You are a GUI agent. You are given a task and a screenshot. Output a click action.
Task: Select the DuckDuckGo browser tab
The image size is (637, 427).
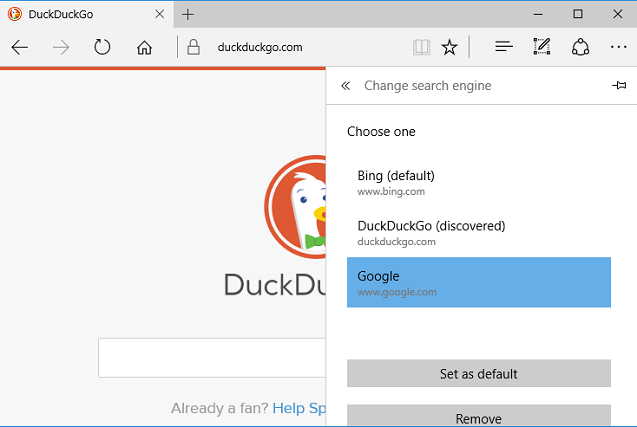pos(87,14)
